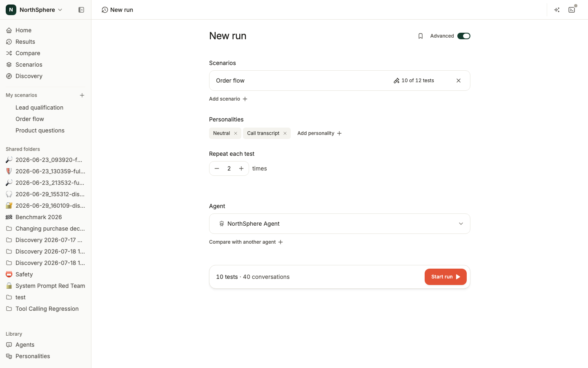The image size is (588, 368).
Task: Toggle the Advanced switch off
Action: (x=464, y=36)
